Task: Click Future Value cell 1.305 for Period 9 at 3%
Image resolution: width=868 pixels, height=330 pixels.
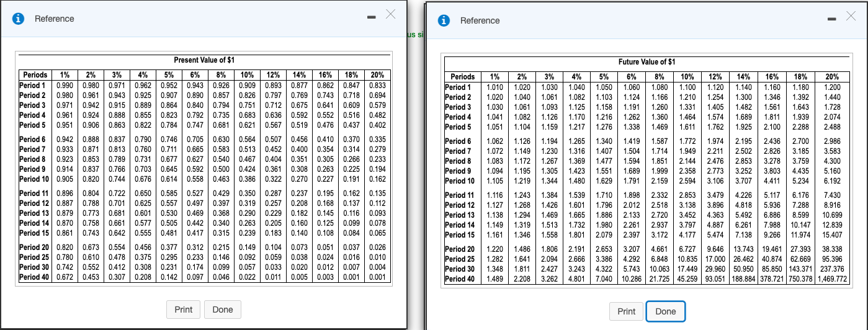Action: (550, 171)
